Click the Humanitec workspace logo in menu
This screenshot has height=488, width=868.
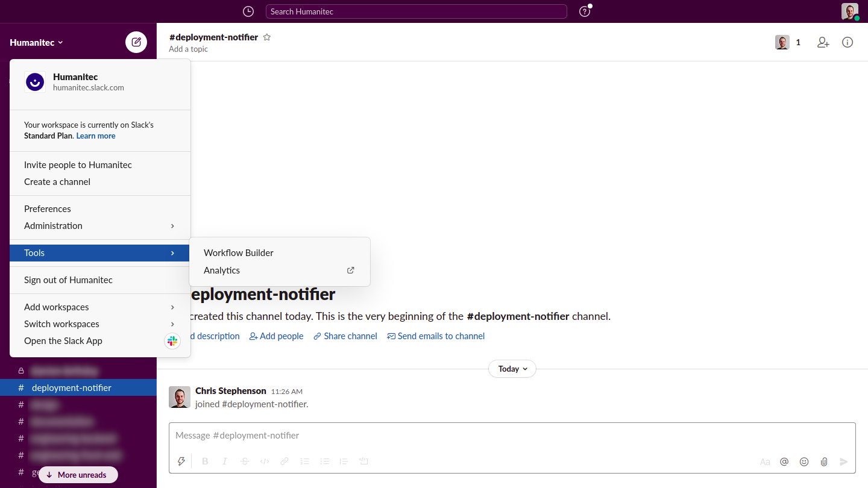(35, 82)
